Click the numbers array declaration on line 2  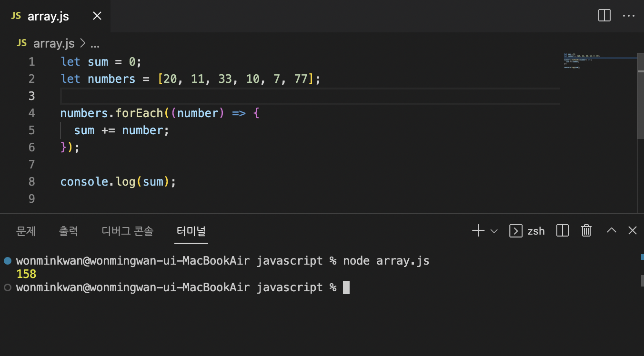[x=191, y=79]
